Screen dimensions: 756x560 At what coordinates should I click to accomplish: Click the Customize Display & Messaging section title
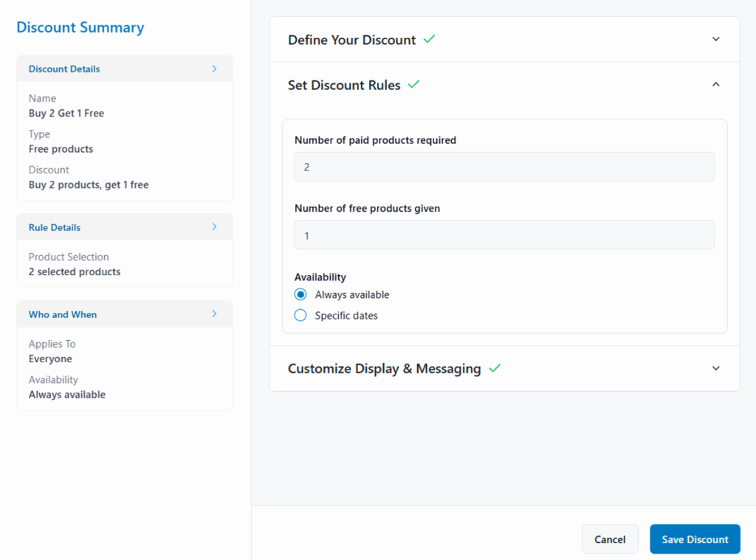tap(384, 368)
